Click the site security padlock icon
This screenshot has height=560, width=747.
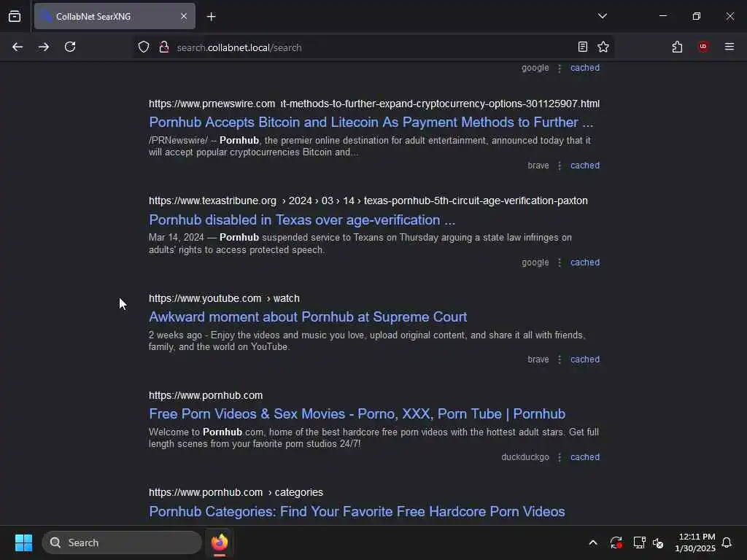(x=164, y=47)
